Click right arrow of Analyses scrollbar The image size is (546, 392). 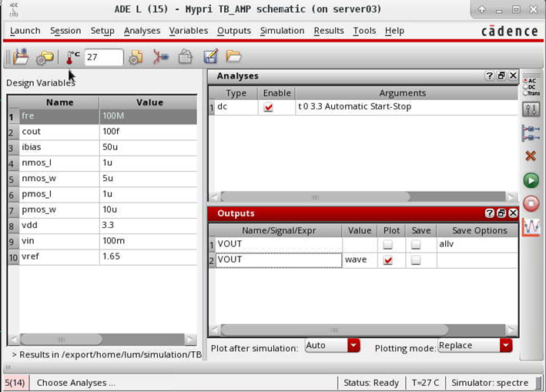(511, 197)
